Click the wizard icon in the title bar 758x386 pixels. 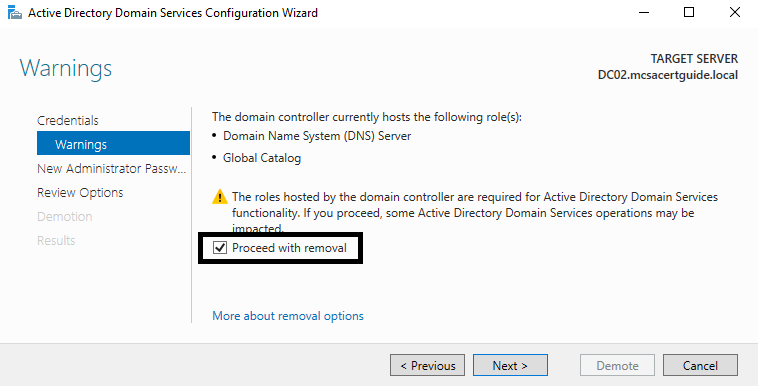point(15,13)
